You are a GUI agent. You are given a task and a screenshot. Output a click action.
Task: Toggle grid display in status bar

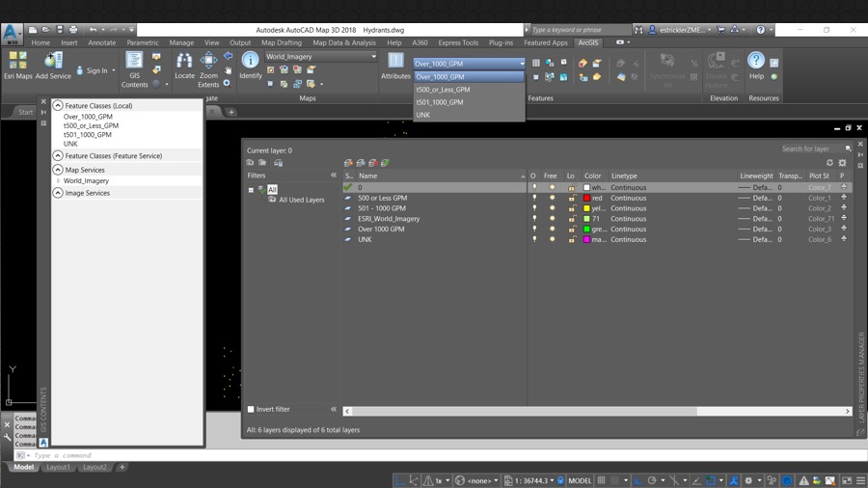click(x=601, y=480)
